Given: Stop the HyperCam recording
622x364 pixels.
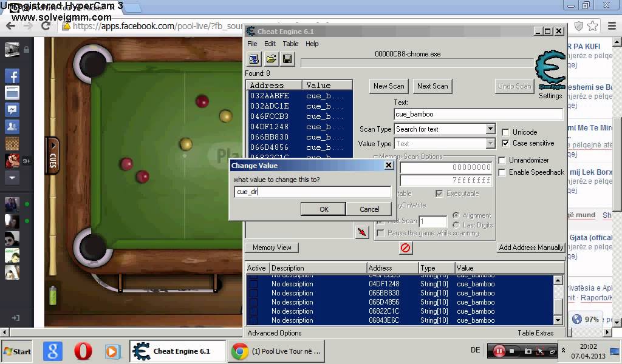Looking at the screenshot, I should pyautogui.click(x=512, y=351).
